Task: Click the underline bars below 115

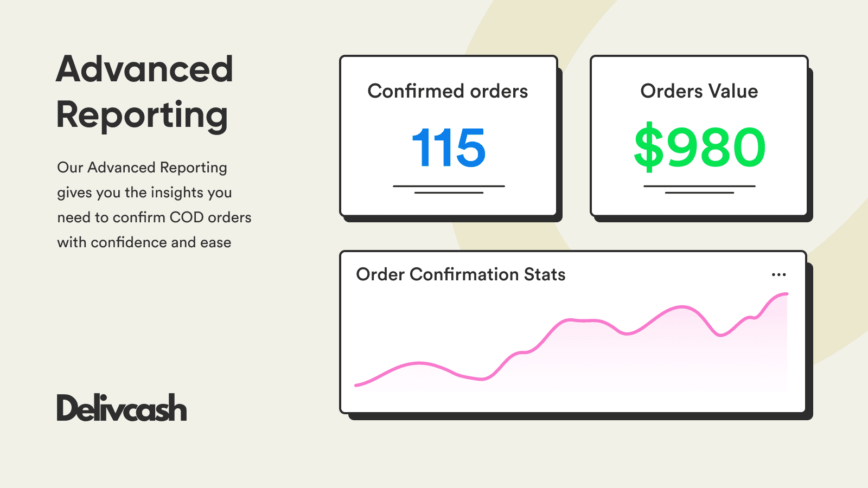Action: (x=449, y=189)
